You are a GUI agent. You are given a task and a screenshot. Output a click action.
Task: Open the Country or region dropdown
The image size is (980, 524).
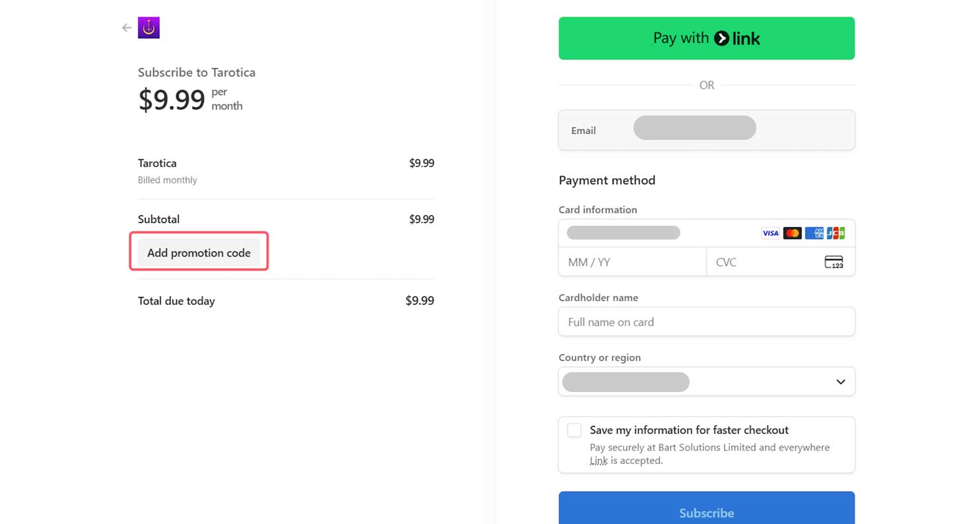pyautogui.click(x=706, y=381)
